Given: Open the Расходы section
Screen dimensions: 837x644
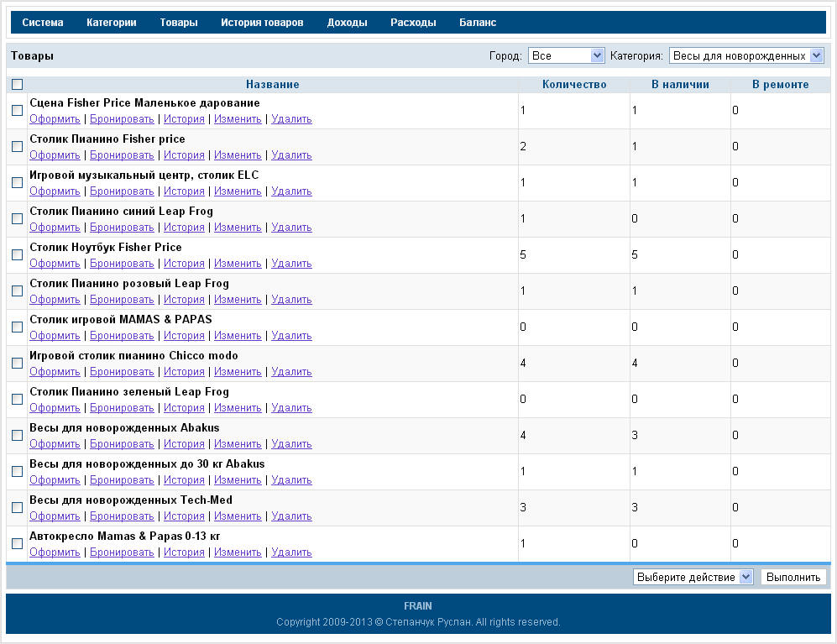Looking at the screenshot, I should tap(413, 23).
